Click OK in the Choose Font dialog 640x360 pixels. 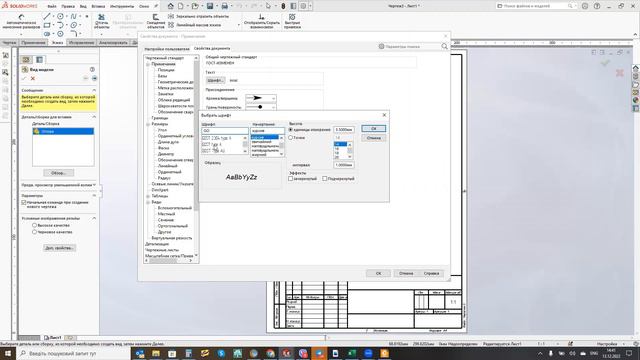click(x=373, y=129)
